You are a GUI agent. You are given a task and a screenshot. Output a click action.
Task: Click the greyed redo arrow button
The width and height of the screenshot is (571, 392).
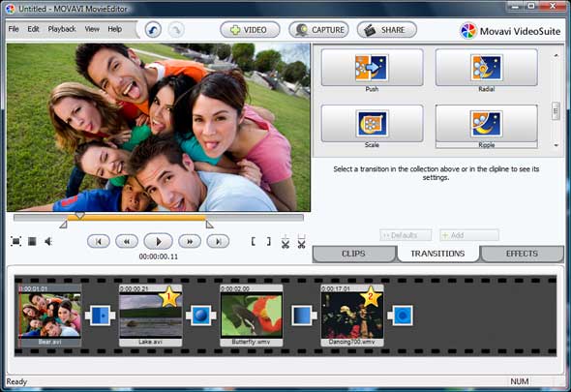point(176,29)
